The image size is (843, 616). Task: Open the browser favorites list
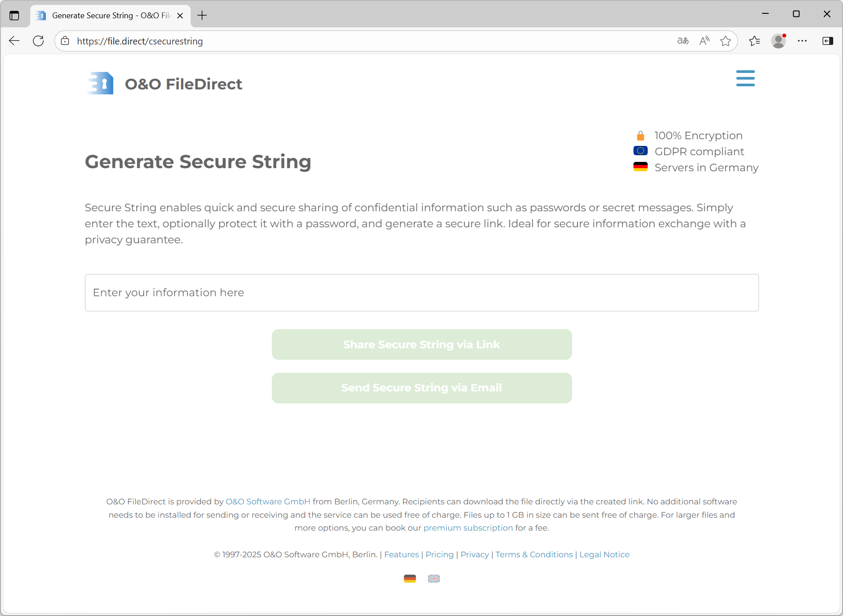[x=754, y=41]
